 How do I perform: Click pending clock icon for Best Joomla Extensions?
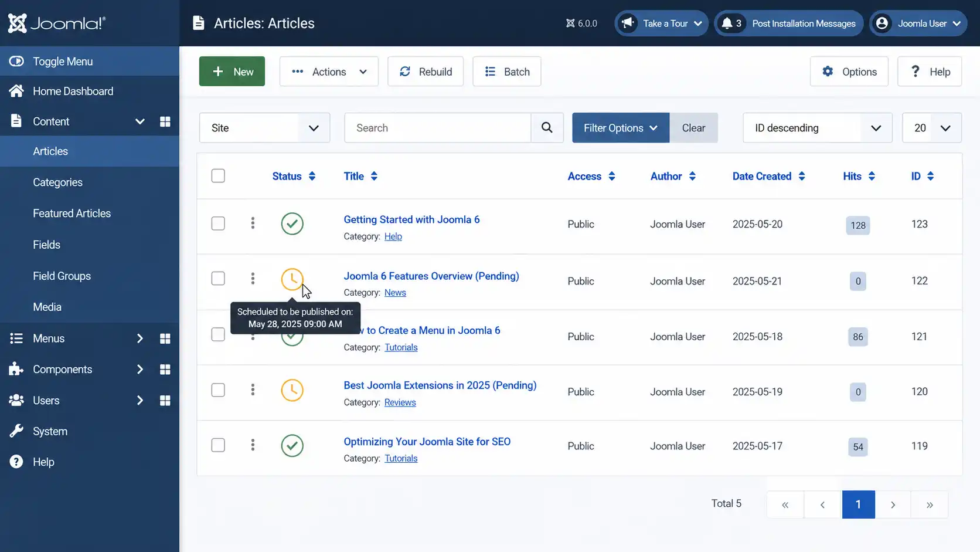292,390
